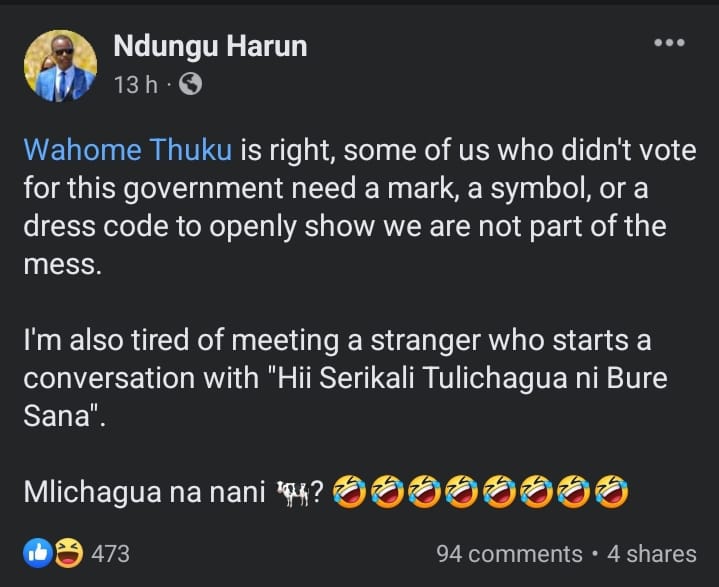This screenshot has width=719, height=587.
Task: Click the word 'Sana' ending the quote
Action: click(x=58, y=417)
